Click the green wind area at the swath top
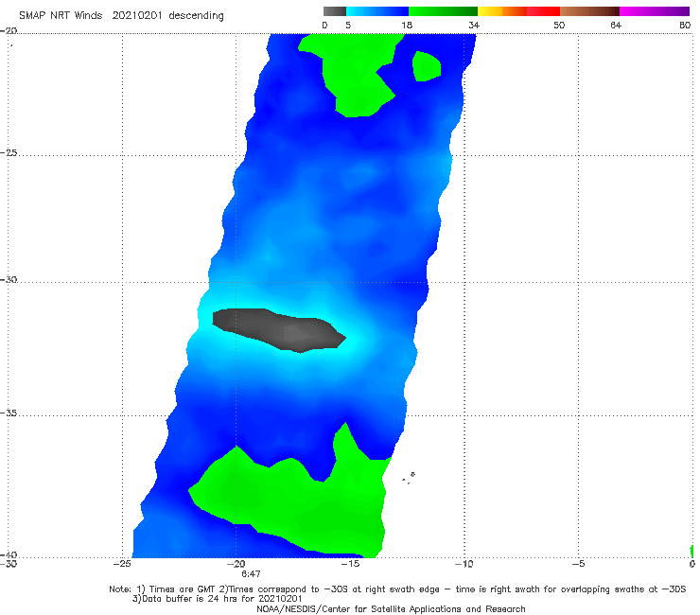This screenshot has width=700, height=615. [x=353, y=74]
